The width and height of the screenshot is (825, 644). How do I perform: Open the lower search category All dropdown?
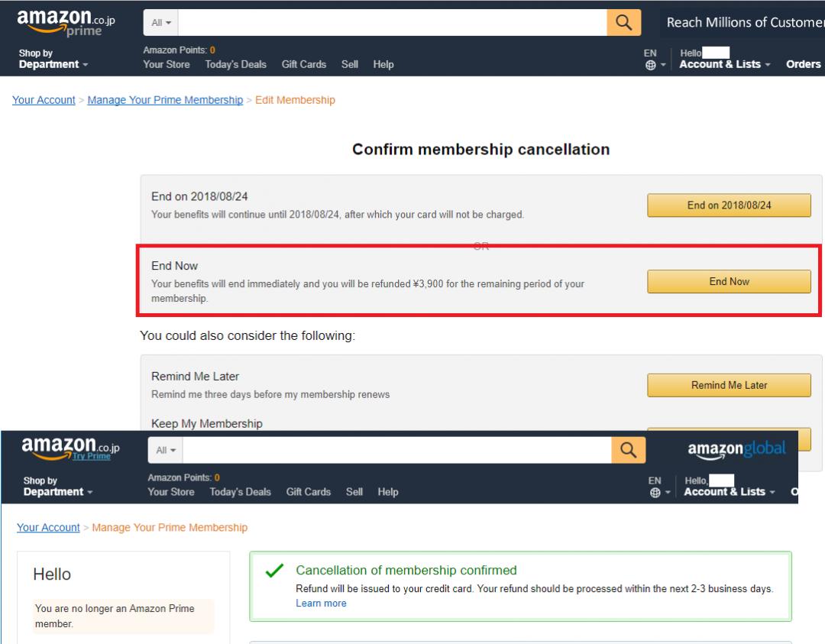(165, 451)
